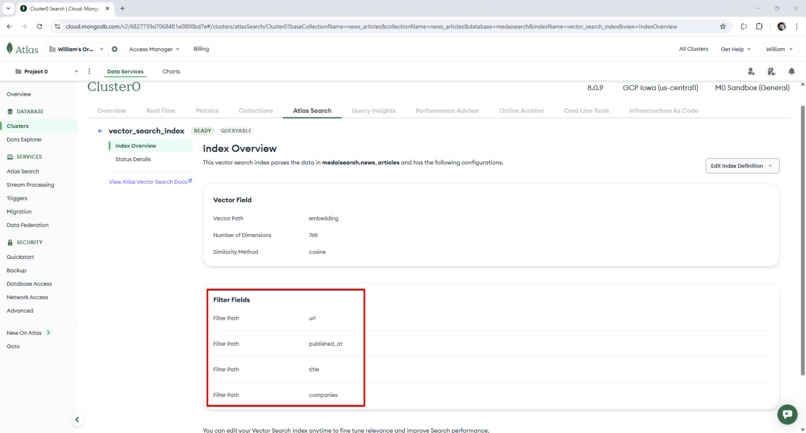The width and height of the screenshot is (806, 433).
Task: Click the browser address bar URL
Action: pyautogui.click(x=371, y=26)
